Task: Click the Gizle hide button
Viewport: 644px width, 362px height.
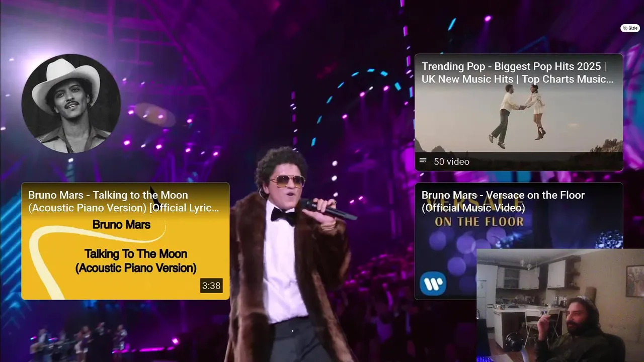Action: click(x=630, y=28)
